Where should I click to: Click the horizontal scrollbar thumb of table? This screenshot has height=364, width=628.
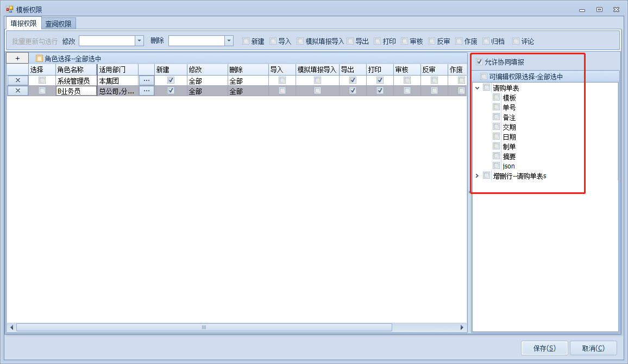coord(204,328)
